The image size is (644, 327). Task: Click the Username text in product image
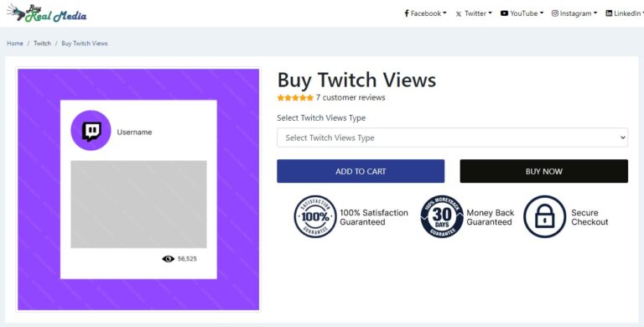click(x=134, y=132)
